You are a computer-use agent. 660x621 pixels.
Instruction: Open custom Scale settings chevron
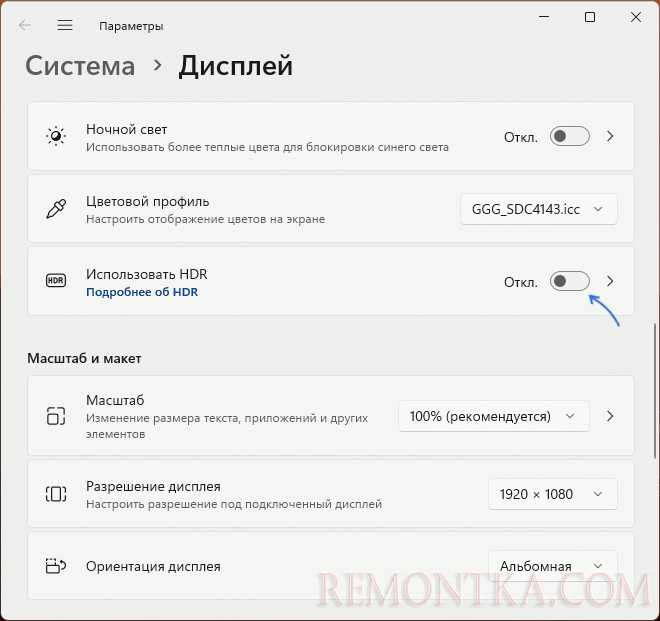(x=610, y=416)
